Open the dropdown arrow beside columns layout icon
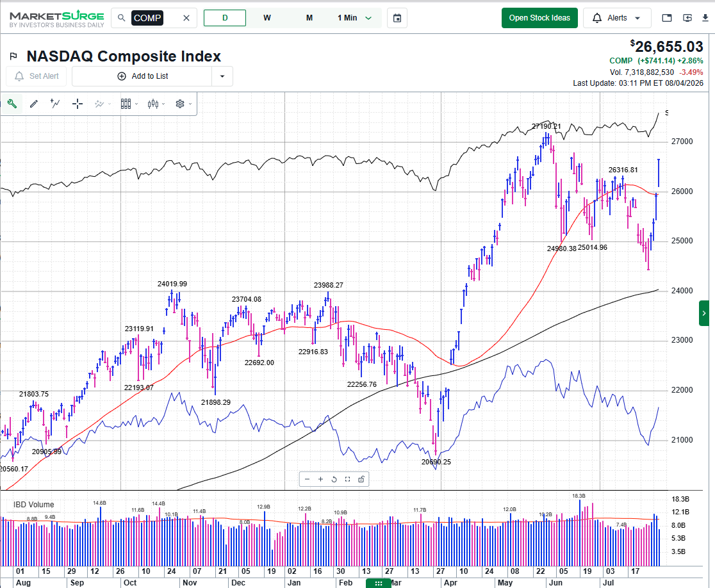Screen dimensions: 715x588 136,104
